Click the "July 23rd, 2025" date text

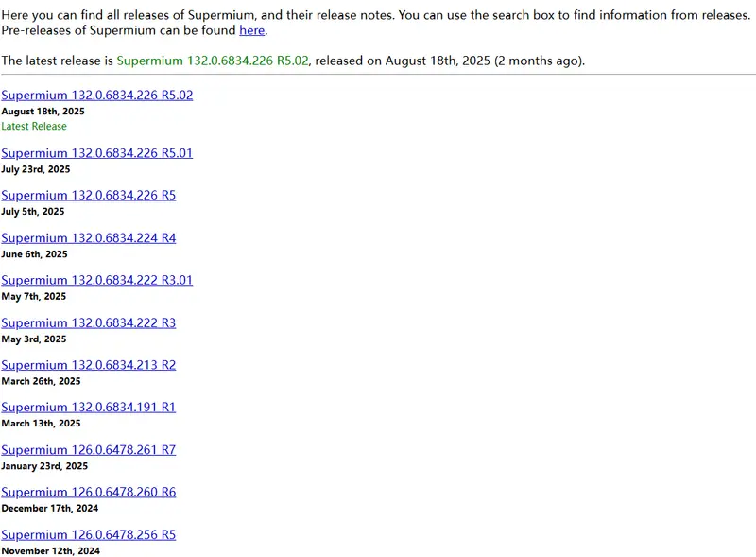[x=34, y=169]
